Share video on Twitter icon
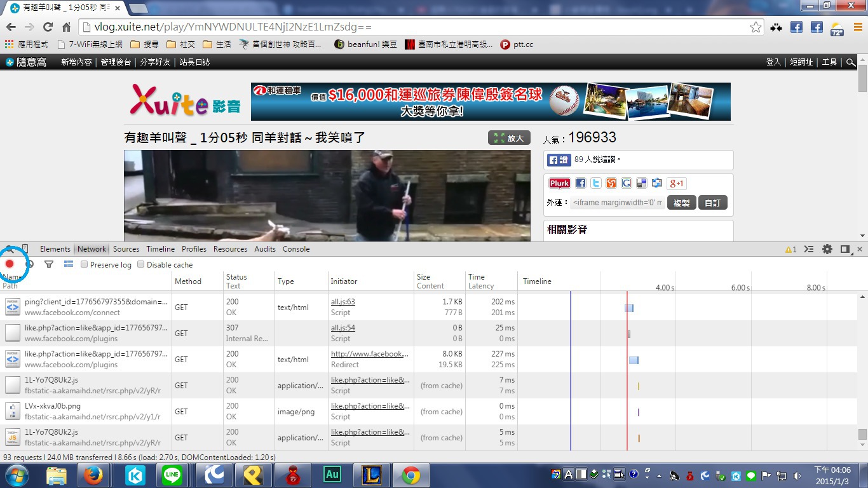The image size is (868, 488). tap(595, 184)
